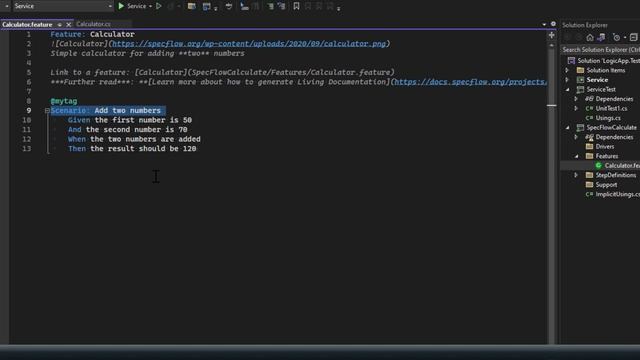
Task: Click the increase indent toolbar icon
Action: 282,6
